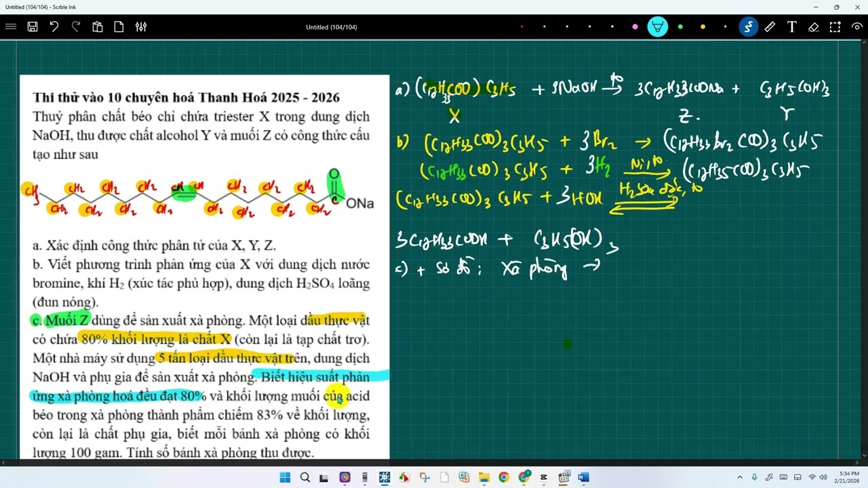
Task: Open Windows taskbar search
Action: point(305,477)
